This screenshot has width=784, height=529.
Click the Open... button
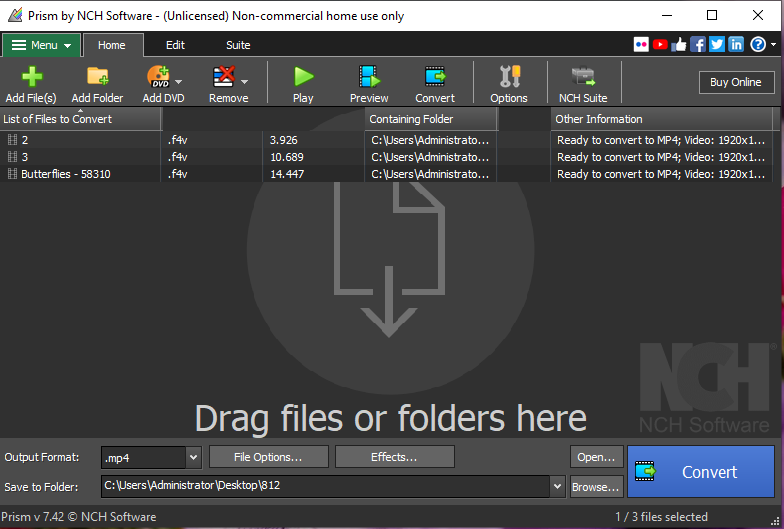click(596, 457)
